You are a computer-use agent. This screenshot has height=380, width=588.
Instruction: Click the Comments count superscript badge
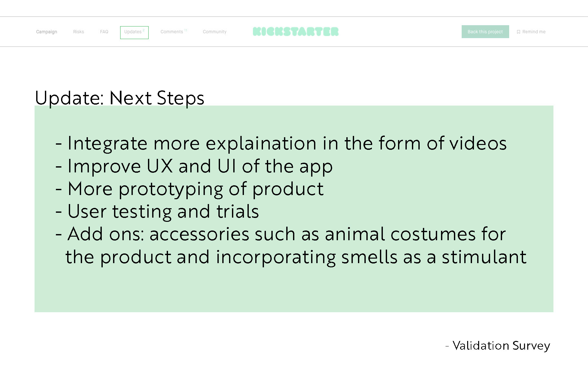tap(186, 30)
